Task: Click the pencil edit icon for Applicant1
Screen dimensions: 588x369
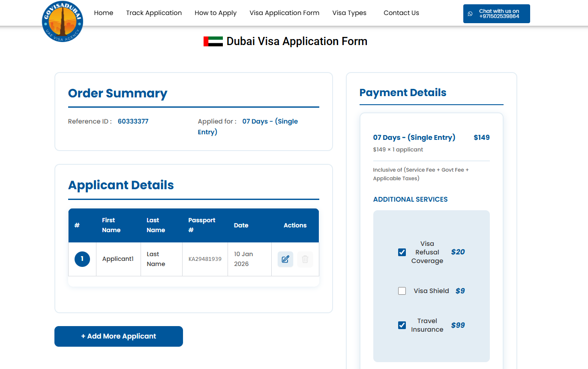Action: 285,259
